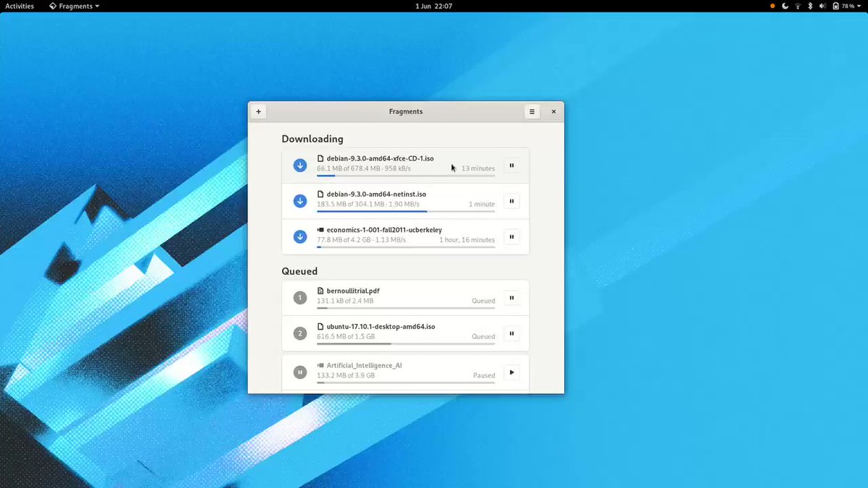Click download arrow icon for economics torrent
Viewport: 868px width, 488px height.
tap(300, 236)
